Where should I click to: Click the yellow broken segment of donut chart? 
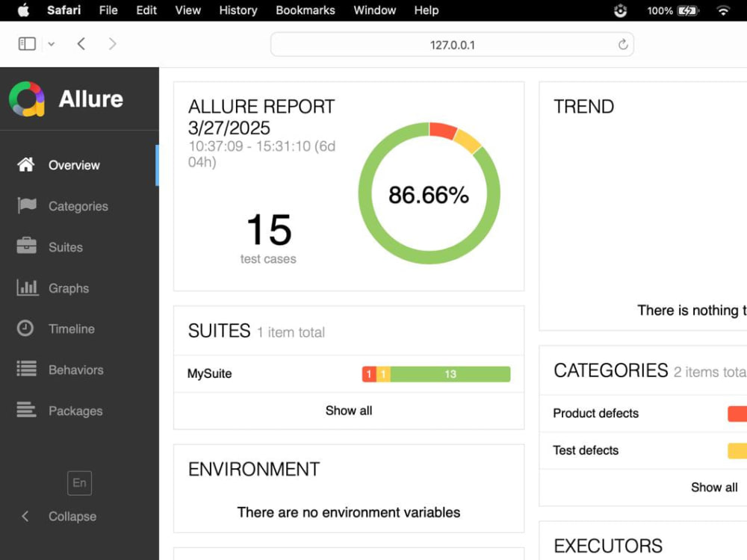click(468, 141)
